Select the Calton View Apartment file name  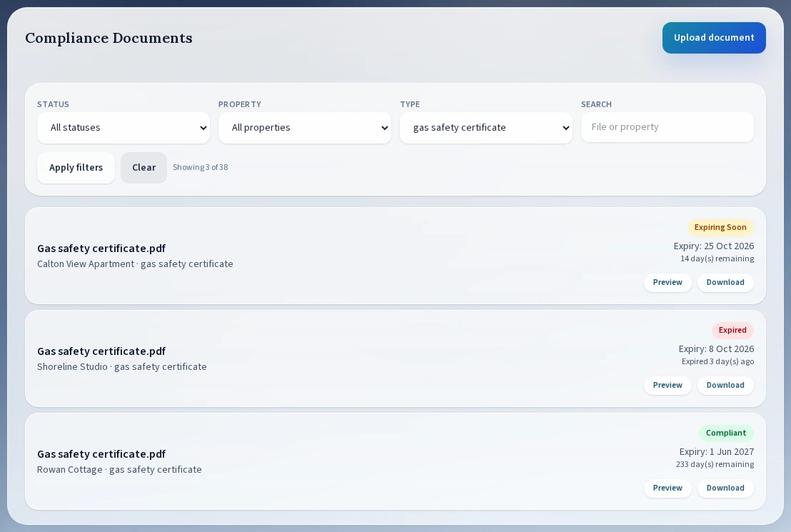pyautogui.click(x=101, y=249)
